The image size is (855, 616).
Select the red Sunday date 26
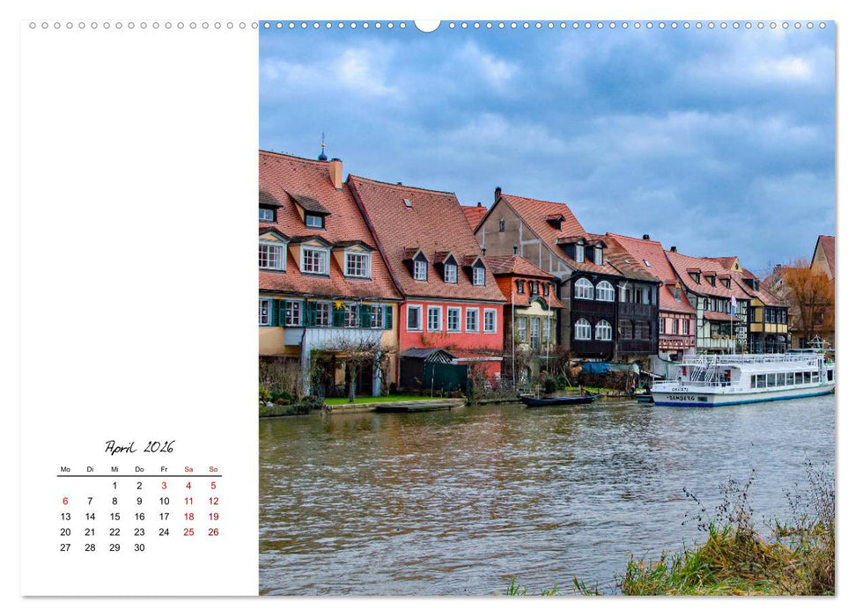click(x=212, y=532)
